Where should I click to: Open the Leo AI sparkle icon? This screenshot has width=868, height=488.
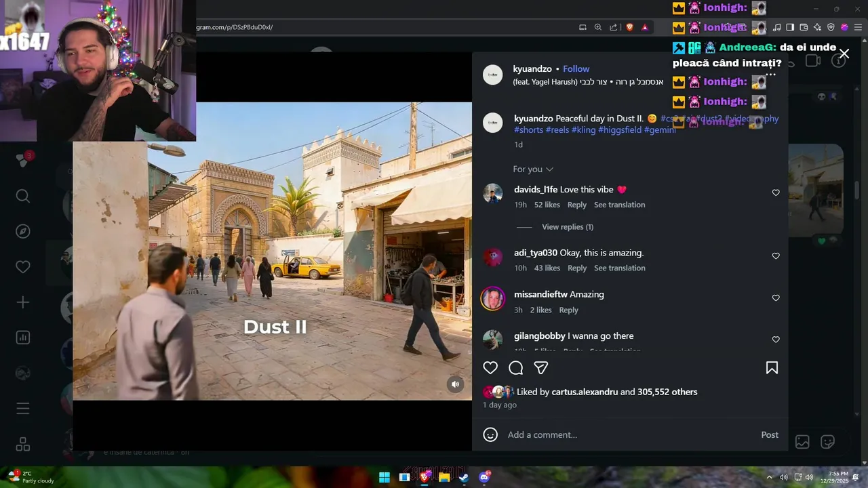tap(817, 27)
